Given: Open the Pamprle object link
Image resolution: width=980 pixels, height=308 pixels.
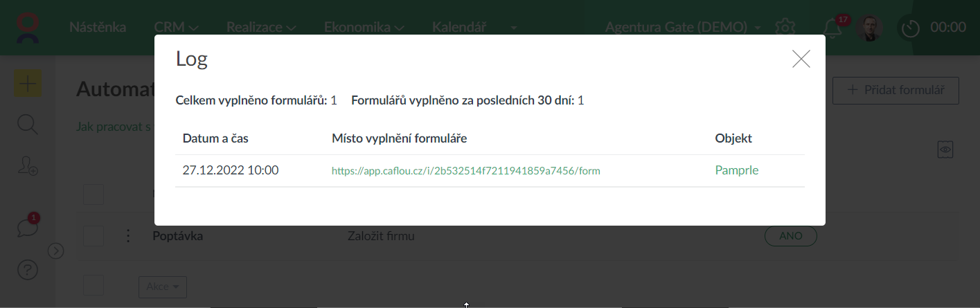Looking at the screenshot, I should coord(737,170).
